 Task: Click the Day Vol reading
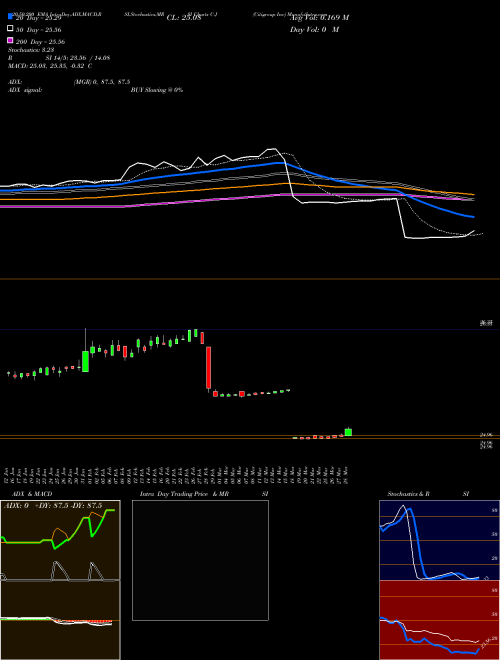(314, 30)
